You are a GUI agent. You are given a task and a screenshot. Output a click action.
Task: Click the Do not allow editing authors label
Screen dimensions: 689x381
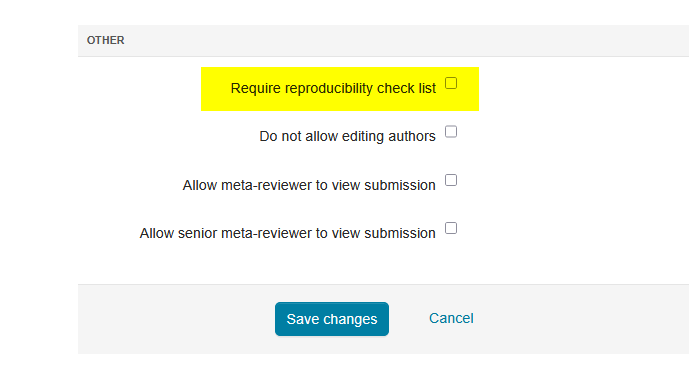point(347,136)
